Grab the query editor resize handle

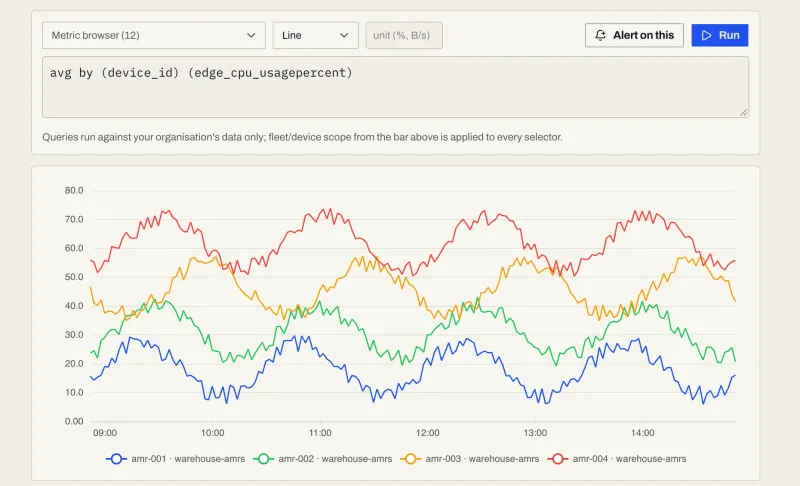tap(743, 113)
